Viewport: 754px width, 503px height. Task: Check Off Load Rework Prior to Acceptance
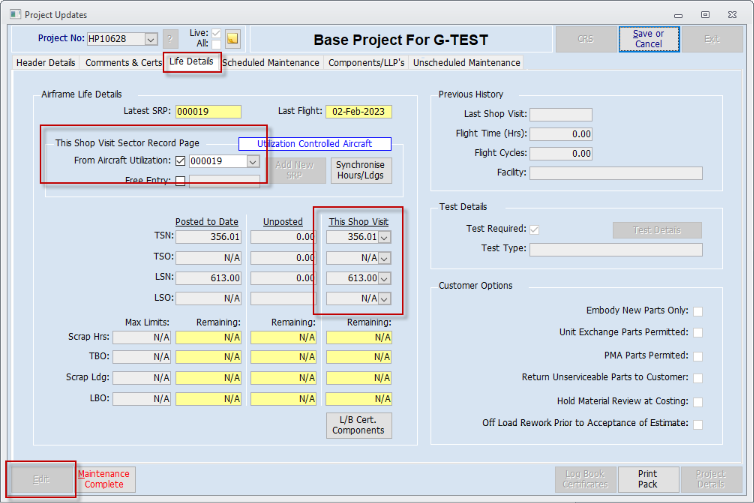[698, 425]
